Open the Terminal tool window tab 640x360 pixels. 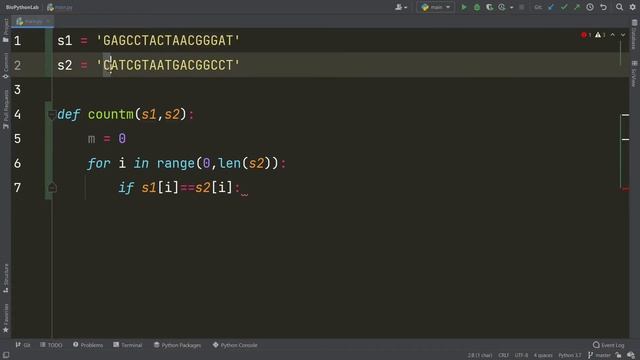point(128,345)
